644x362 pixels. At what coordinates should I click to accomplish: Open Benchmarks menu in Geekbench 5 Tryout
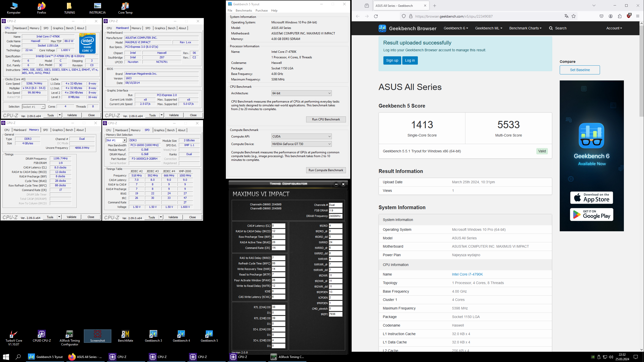point(244,11)
